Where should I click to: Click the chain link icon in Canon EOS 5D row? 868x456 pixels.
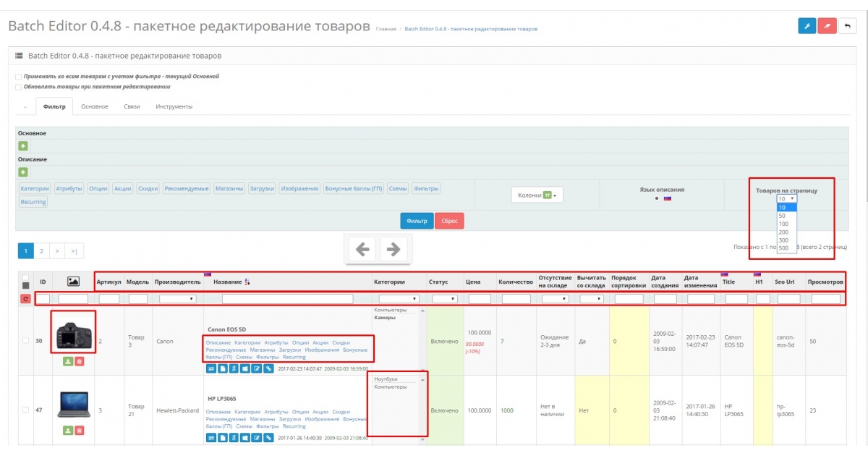[x=268, y=368]
